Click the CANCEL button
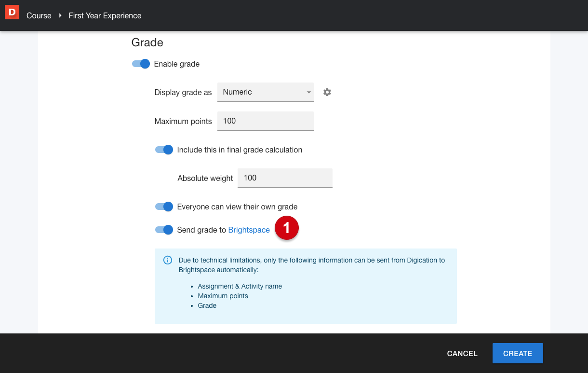The image size is (588, 373). coord(462,353)
